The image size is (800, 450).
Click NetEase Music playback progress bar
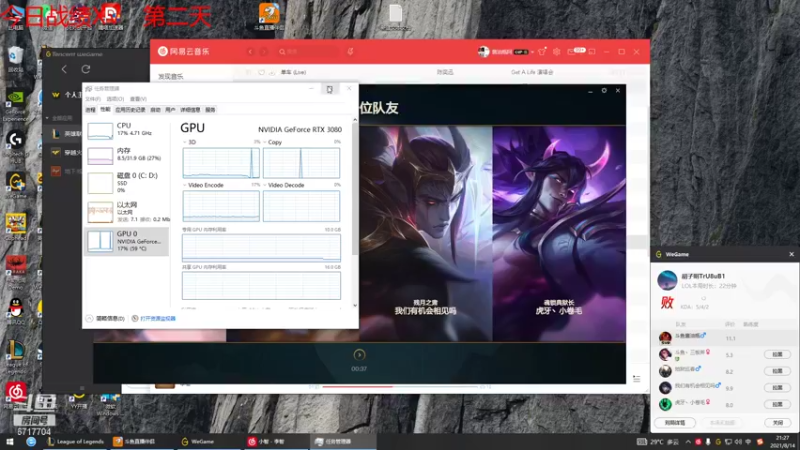[400, 387]
